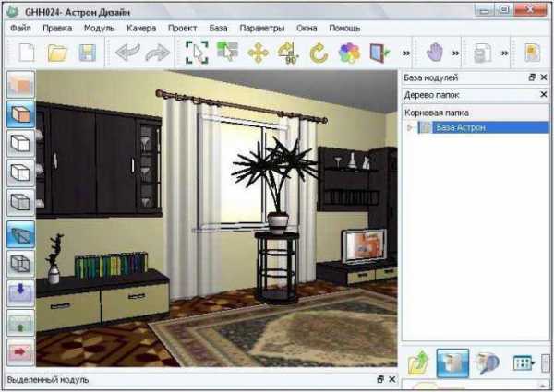Click the Rotate 90 degrees icon

(x=288, y=53)
